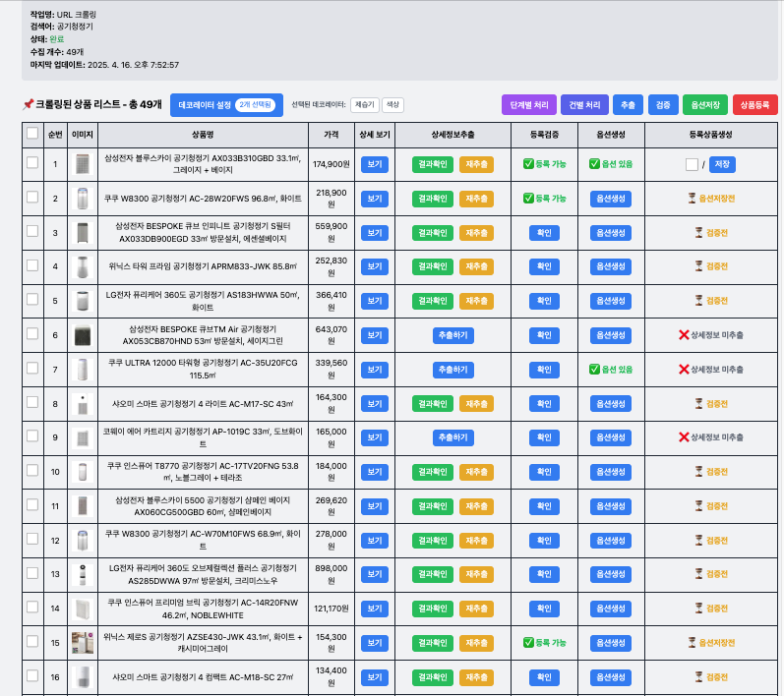Click the green check 옵션 있음 icon in row 7

(x=594, y=370)
